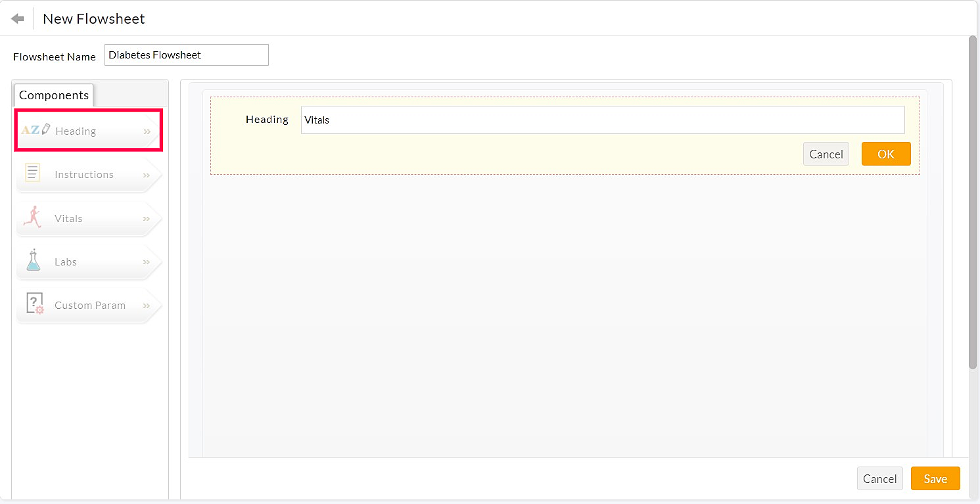Click the AZ heading icon
980x504 pixels.
[34, 129]
